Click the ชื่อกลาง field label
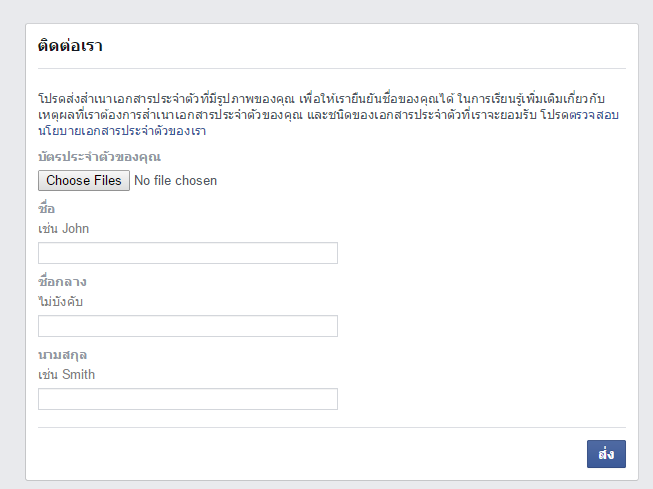Viewport: 653px width, 489px height. pos(62,282)
